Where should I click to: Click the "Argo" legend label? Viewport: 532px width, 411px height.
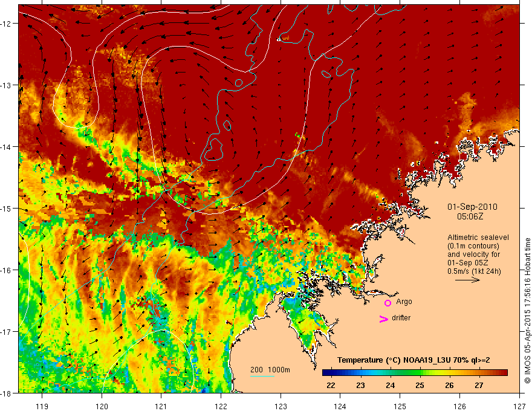404,302
